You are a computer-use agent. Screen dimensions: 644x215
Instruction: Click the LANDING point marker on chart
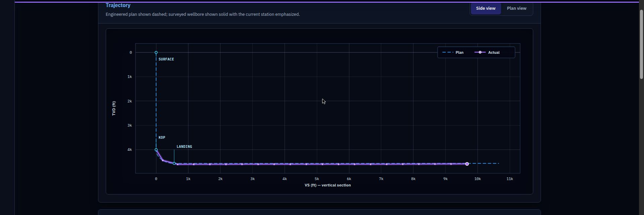[x=174, y=163]
